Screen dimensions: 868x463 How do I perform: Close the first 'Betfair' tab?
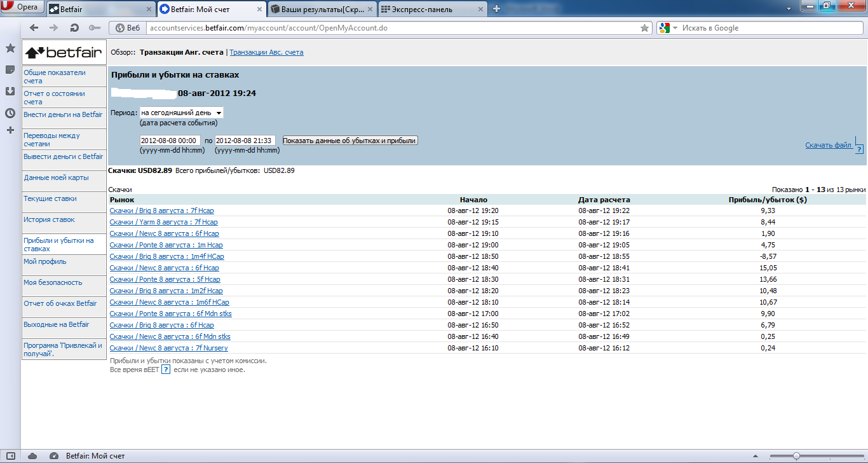coord(149,9)
